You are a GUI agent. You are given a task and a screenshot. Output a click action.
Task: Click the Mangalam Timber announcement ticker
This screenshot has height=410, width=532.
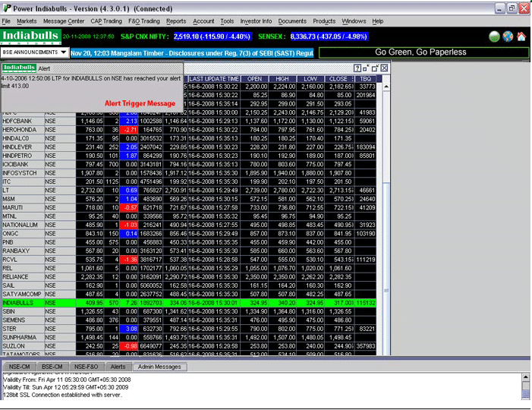(192, 52)
